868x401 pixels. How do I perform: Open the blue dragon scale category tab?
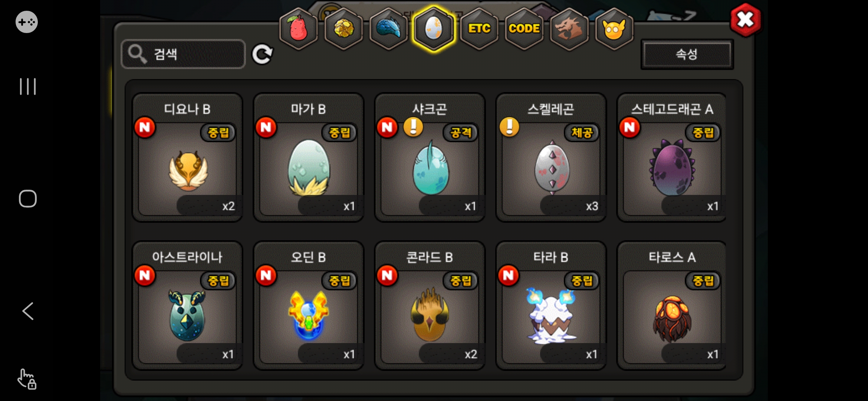click(389, 29)
